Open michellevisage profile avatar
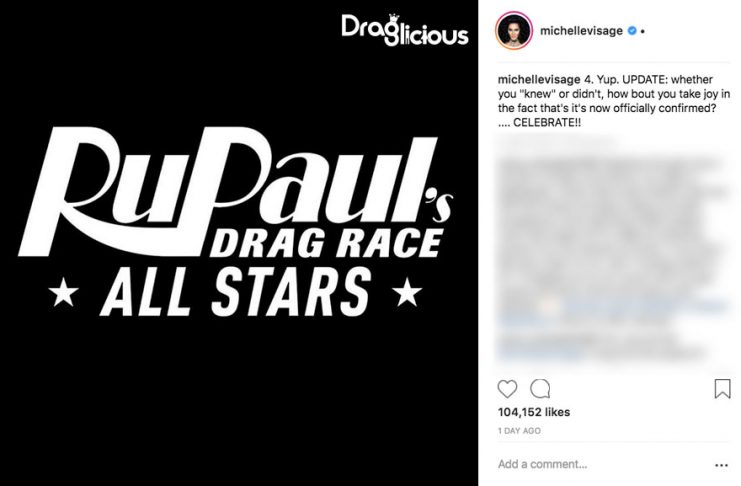The image size is (741, 486). coord(514,31)
